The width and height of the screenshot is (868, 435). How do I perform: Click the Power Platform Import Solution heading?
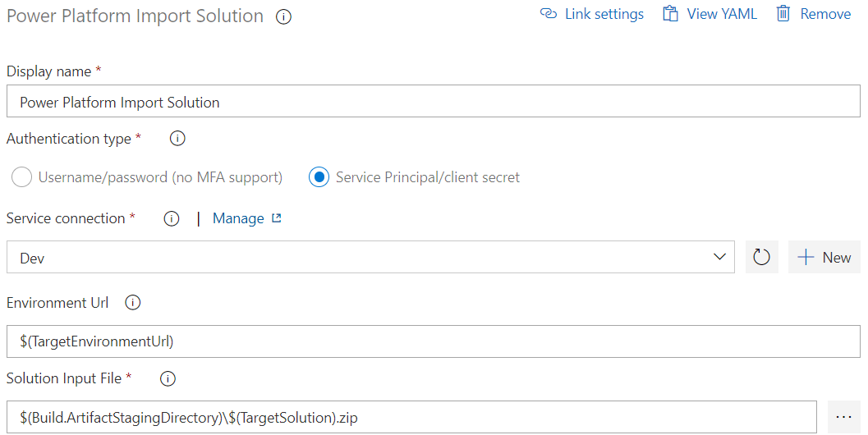tap(135, 16)
